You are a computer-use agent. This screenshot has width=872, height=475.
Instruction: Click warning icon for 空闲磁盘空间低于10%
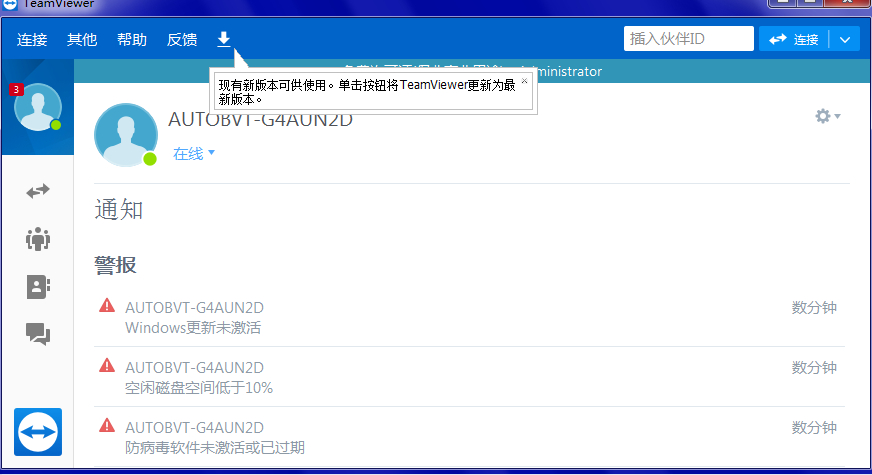click(107, 365)
